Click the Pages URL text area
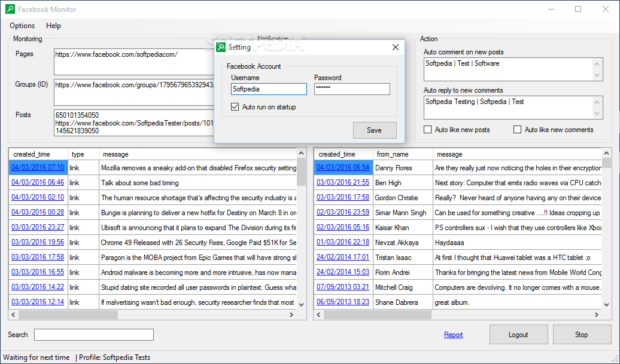620x364 pixels. 133,62
